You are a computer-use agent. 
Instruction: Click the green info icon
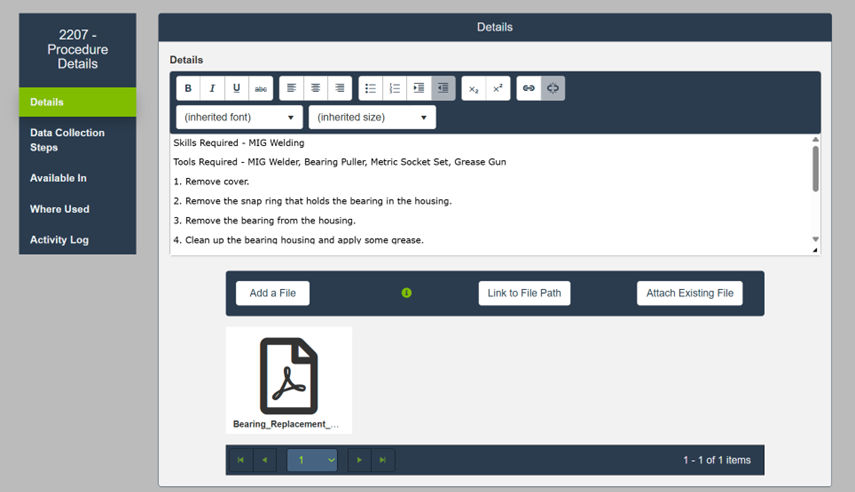pyautogui.click(x=407, y=293)
